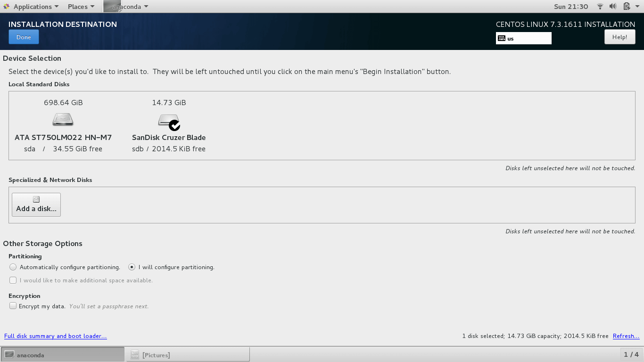Open the clipboard tray icon in top bar
Screen dimensions: 644x362
[627, 7]
